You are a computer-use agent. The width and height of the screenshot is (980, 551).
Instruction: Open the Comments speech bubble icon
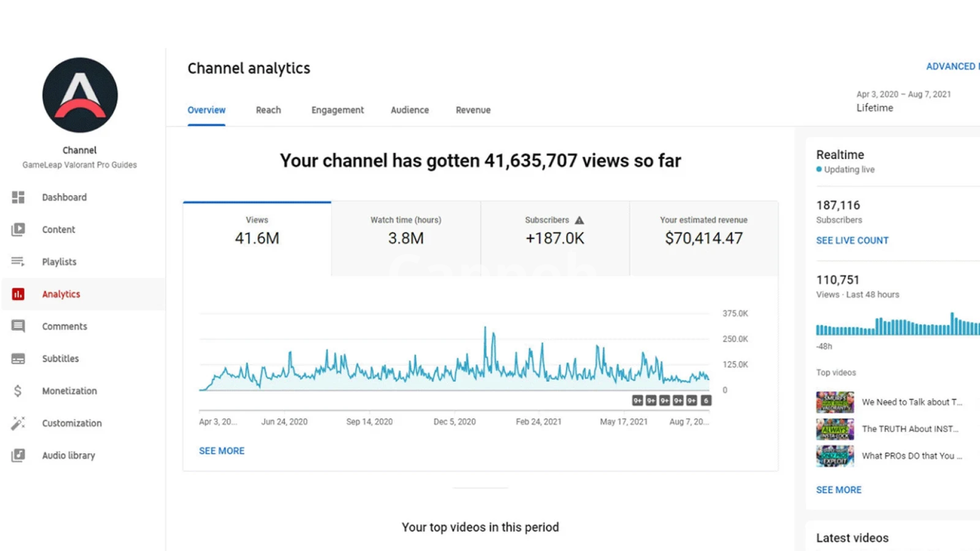[18, 327]
